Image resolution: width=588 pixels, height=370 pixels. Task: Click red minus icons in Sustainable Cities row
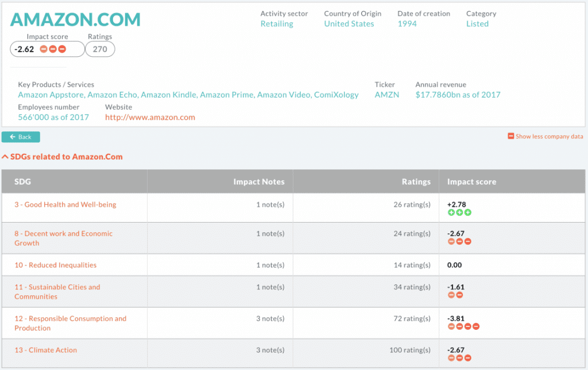coord(455,295)
